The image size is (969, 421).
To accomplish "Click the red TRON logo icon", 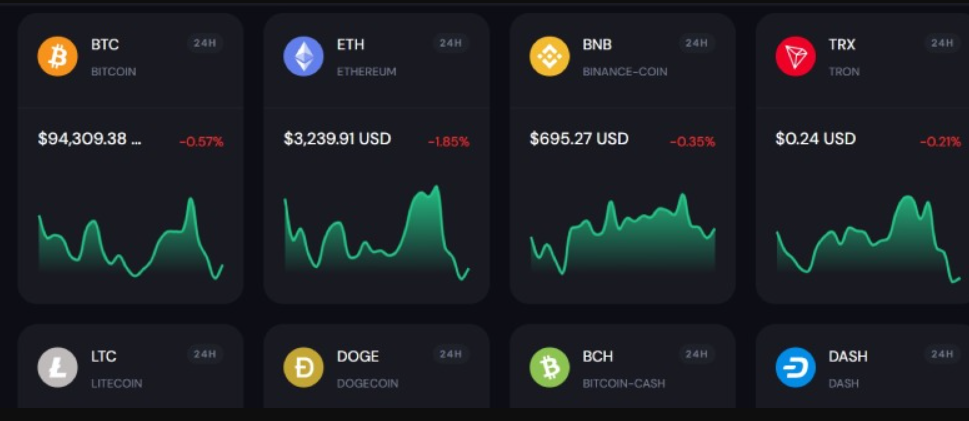I will (795, 57).
